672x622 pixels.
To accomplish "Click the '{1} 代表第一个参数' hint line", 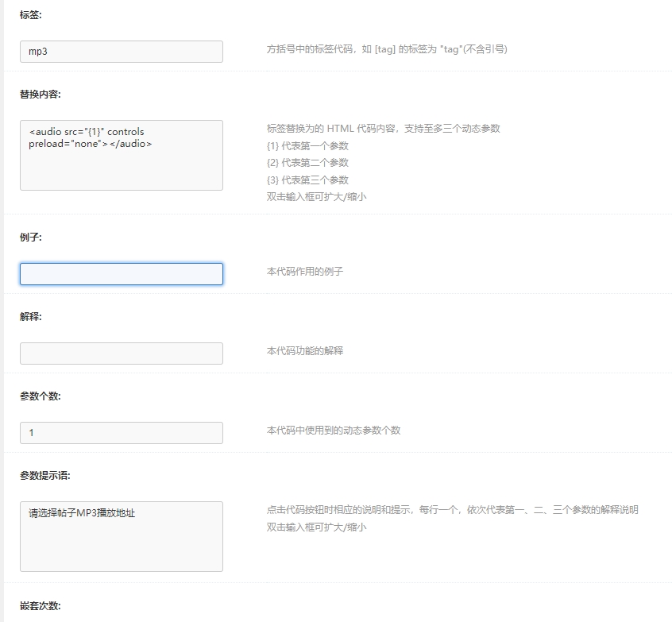I will 307,146.
